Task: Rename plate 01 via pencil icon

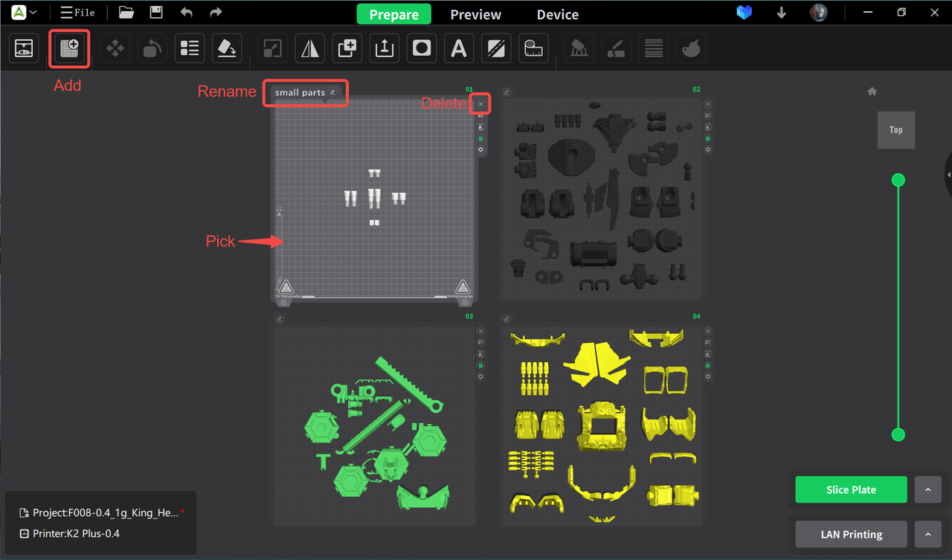Action: pyautogui.click(x=333, y=92)
